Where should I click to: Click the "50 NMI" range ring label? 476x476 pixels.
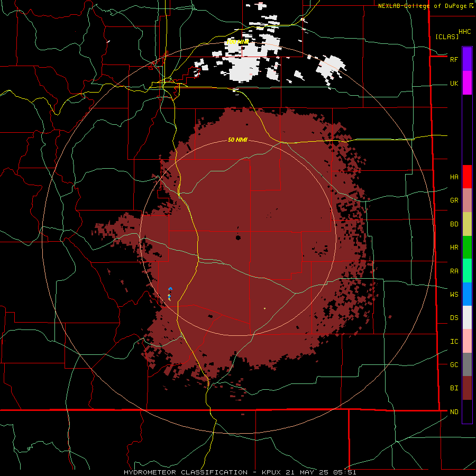click(237, 140)
